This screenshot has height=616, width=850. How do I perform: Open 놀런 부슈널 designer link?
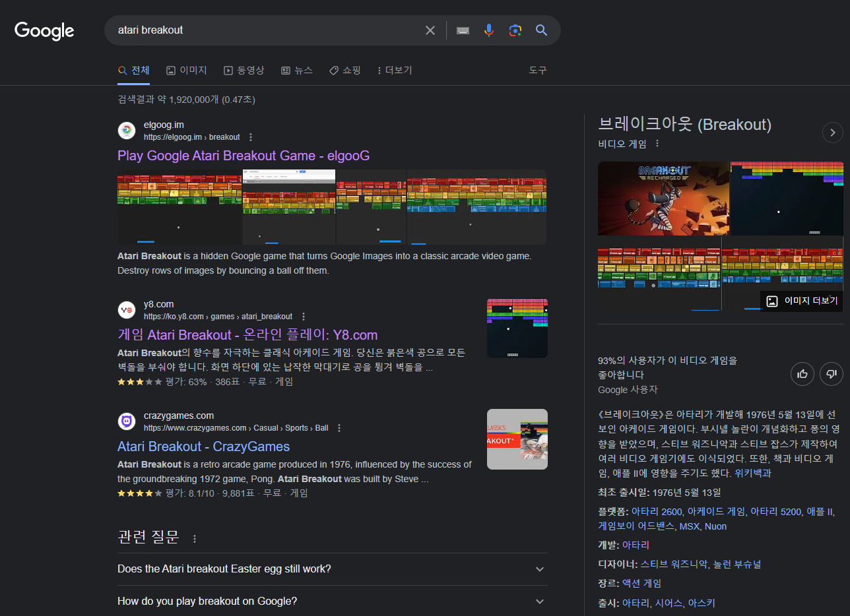click(738, 564)
